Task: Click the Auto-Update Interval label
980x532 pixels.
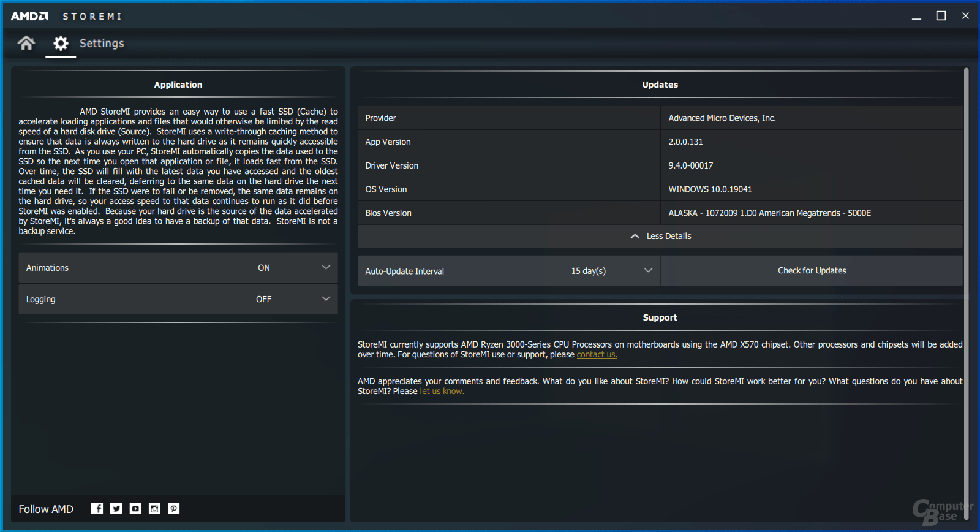Action: (x=404, y=271)
